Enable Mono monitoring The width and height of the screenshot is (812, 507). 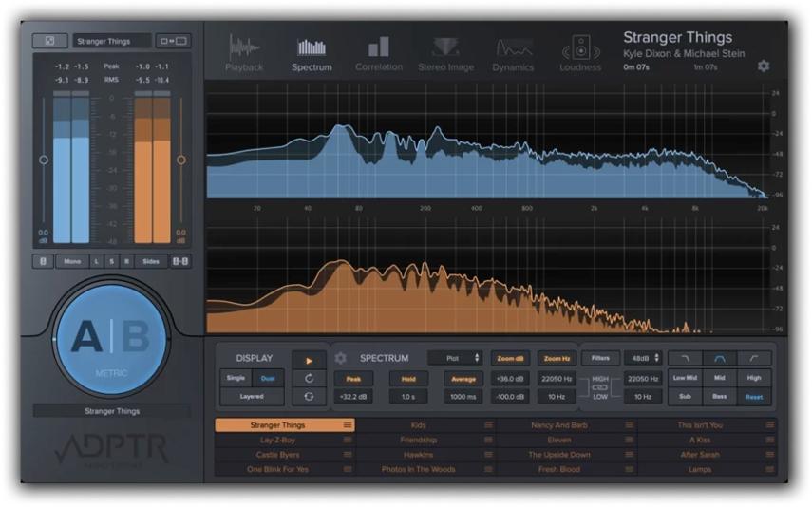pyautogui.click(x=72, y=261)
